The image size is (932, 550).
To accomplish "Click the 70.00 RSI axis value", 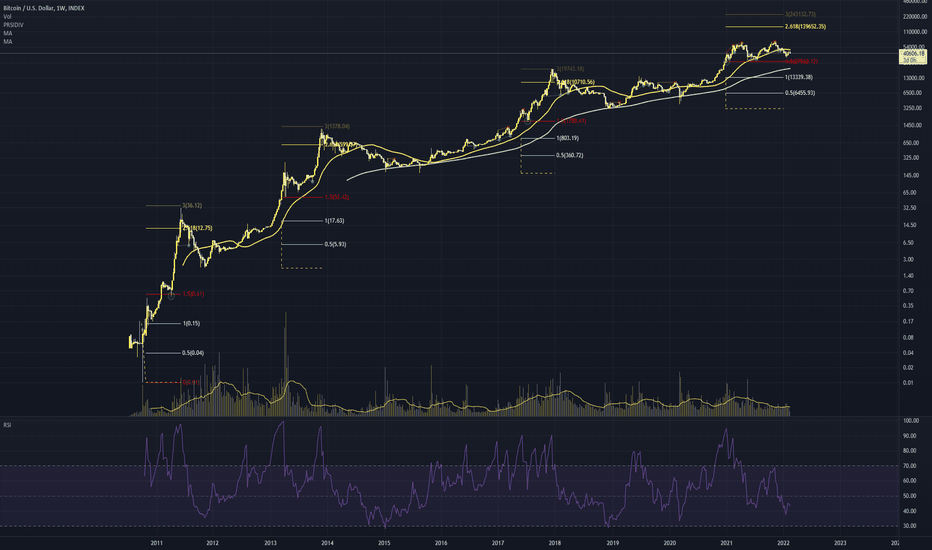I will click(910, 466).
